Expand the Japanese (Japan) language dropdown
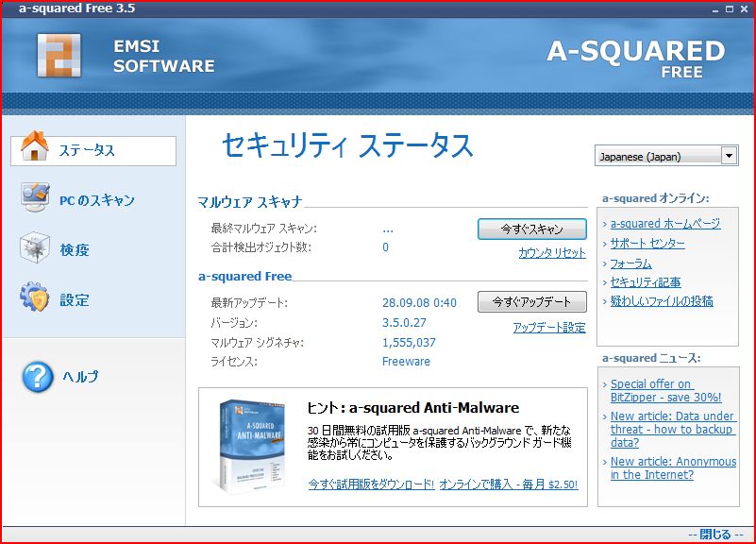This screenshot has height=544, width=756. coord(729,156)
